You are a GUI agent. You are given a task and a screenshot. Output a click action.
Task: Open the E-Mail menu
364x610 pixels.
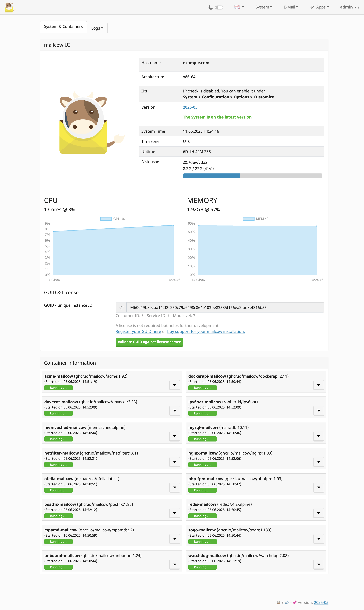(x=291, y=7)
